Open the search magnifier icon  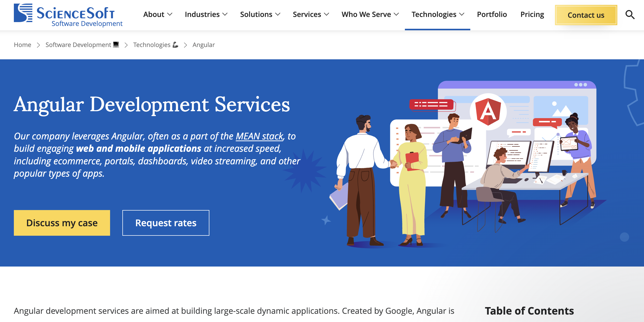pos(630,15)
